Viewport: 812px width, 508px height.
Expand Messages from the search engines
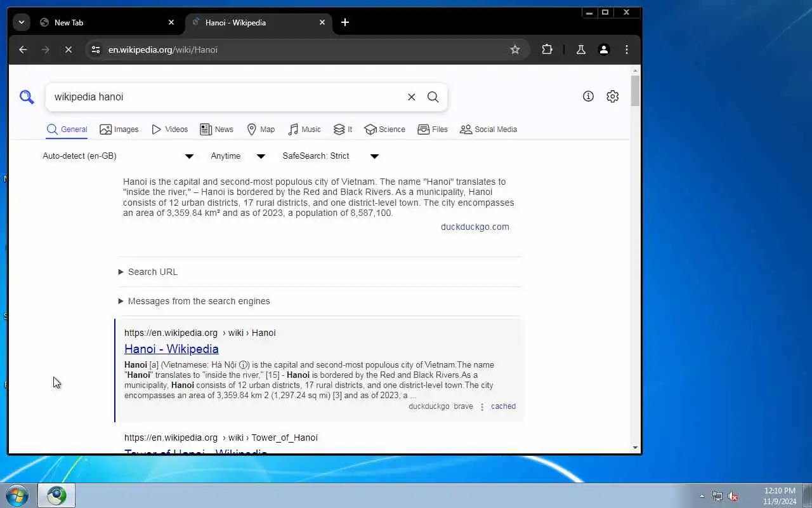click(194, 301)
